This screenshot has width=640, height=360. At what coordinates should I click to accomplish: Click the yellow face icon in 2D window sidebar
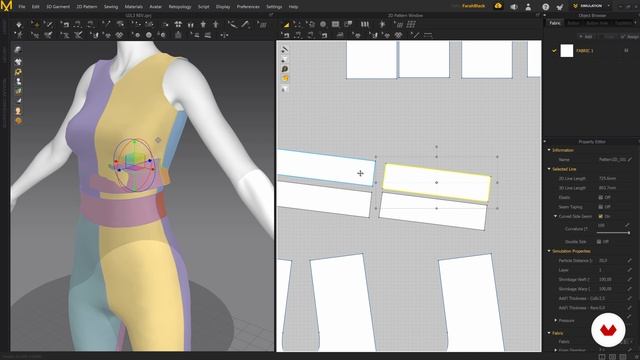click(284, 78)
